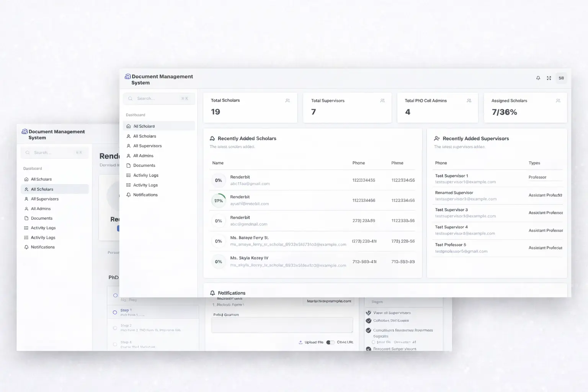This screenshot has width=588, height=392.
Task: Click the Assigned Scholars card icon
Action: coord(558,101)
